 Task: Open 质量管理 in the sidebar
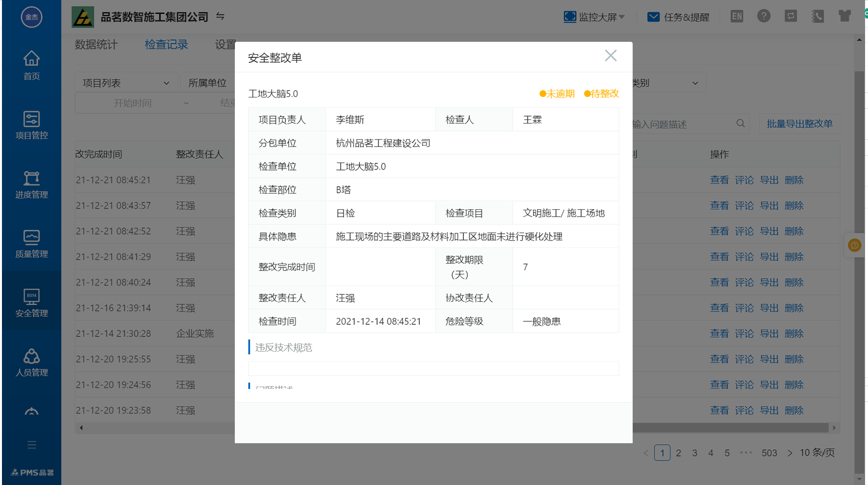(x=31, y=243)
